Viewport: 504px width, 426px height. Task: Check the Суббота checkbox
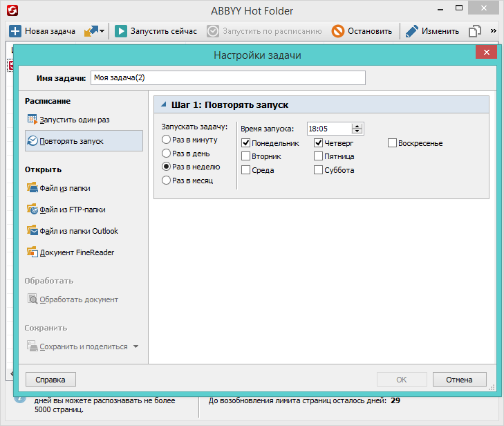click(318, 169)
